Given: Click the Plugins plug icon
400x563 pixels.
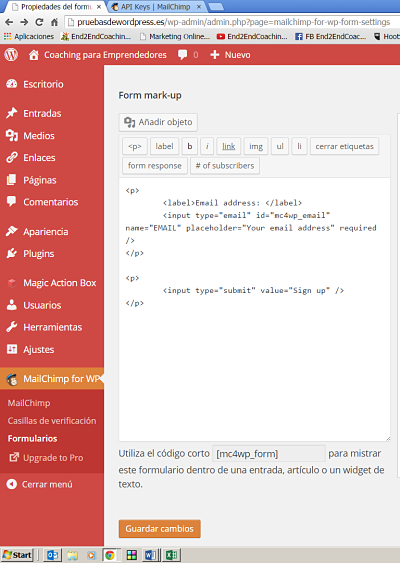Looking at the screenshot, I should [11, 253].
